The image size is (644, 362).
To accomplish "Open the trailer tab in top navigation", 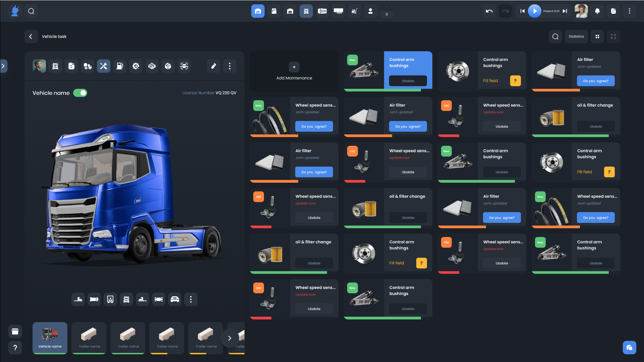I will click(x=338, y=11).
